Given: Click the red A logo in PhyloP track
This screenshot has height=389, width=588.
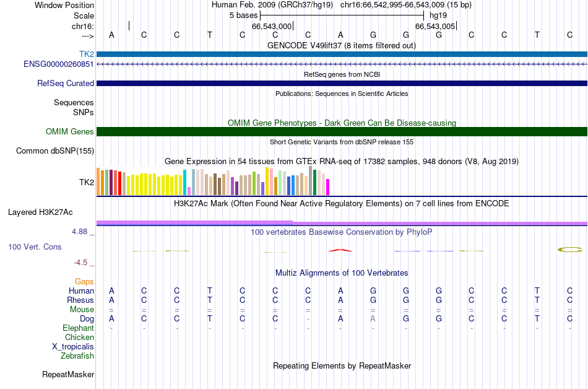Looking at the screenshot, I should point(340,250).
